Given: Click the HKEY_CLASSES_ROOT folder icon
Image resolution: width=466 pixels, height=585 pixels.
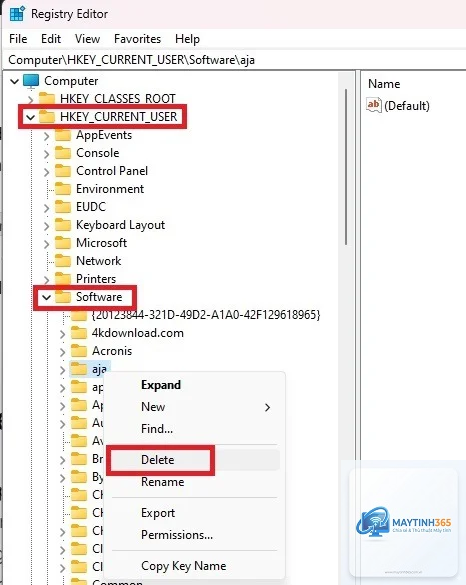Looking at the screenshot, I should pyautogui.click(x=47, y=99).
